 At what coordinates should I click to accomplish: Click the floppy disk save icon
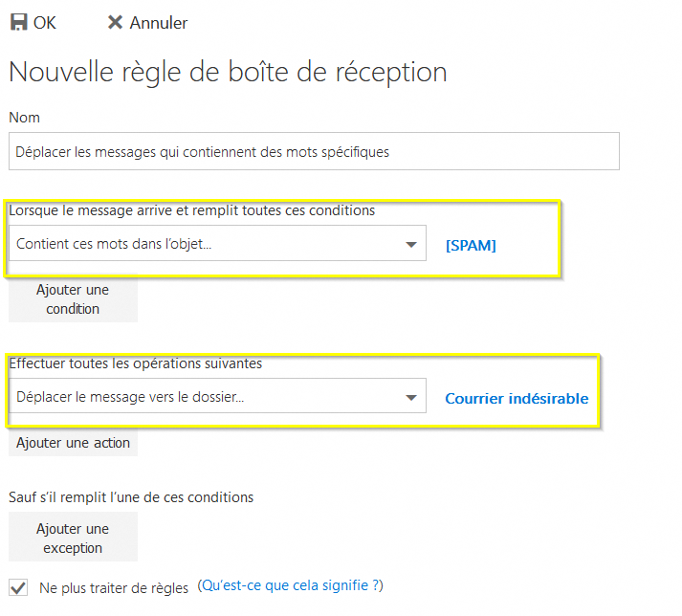[x=18, y=22]
